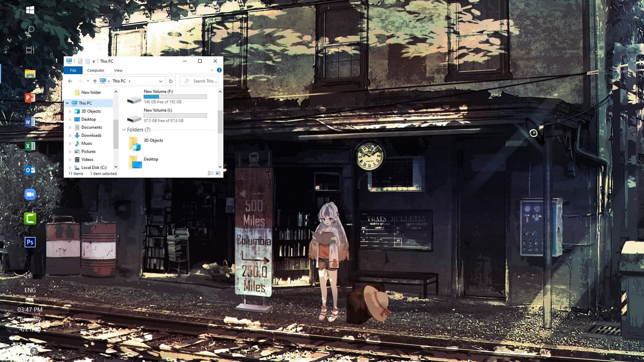Launch Outlook from the taskbar
644x362 pixels.
tap(30, 170)
